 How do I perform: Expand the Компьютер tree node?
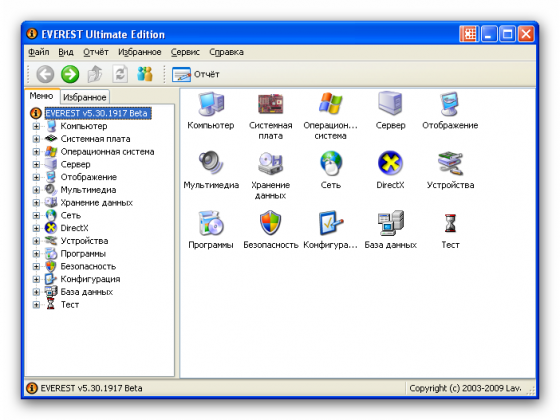[x=36, y=126]
